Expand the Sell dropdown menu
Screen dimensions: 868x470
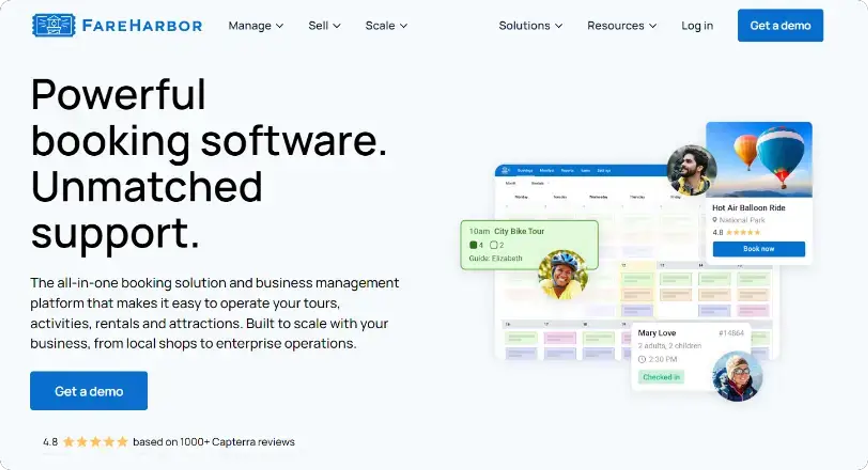325,26
